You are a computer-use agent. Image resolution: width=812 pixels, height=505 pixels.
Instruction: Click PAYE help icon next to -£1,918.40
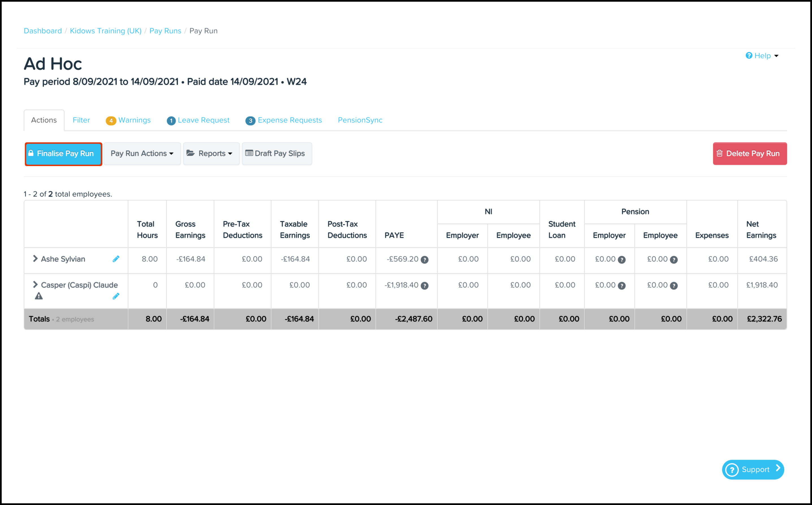tap(424, 286)
